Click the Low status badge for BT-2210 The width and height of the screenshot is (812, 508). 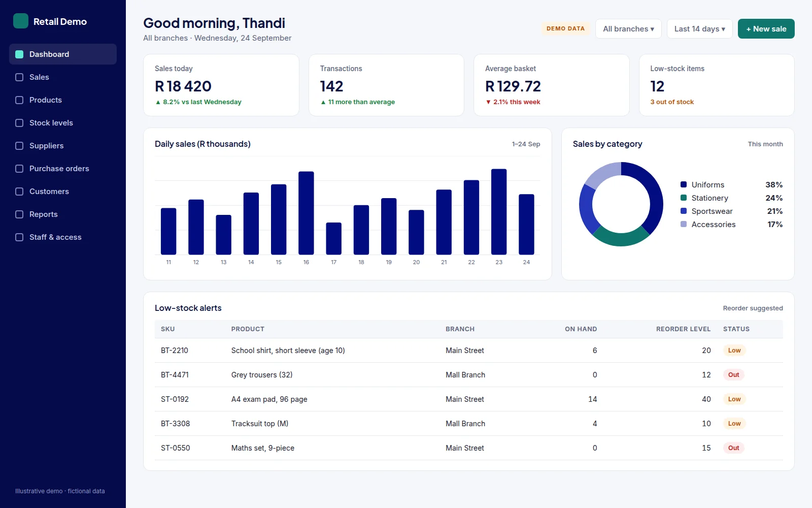[x=734, y=351]
